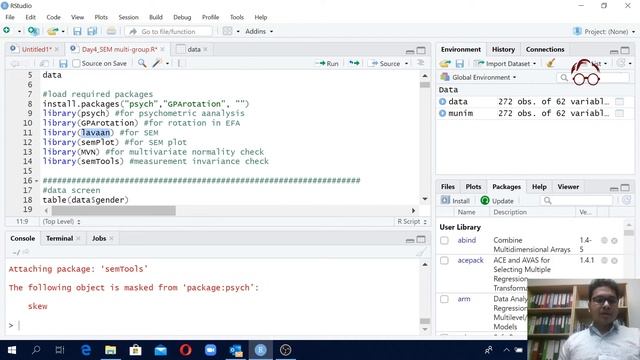Open the Project (None) dropdown
640x360 pixels.
tap(605, 31)
